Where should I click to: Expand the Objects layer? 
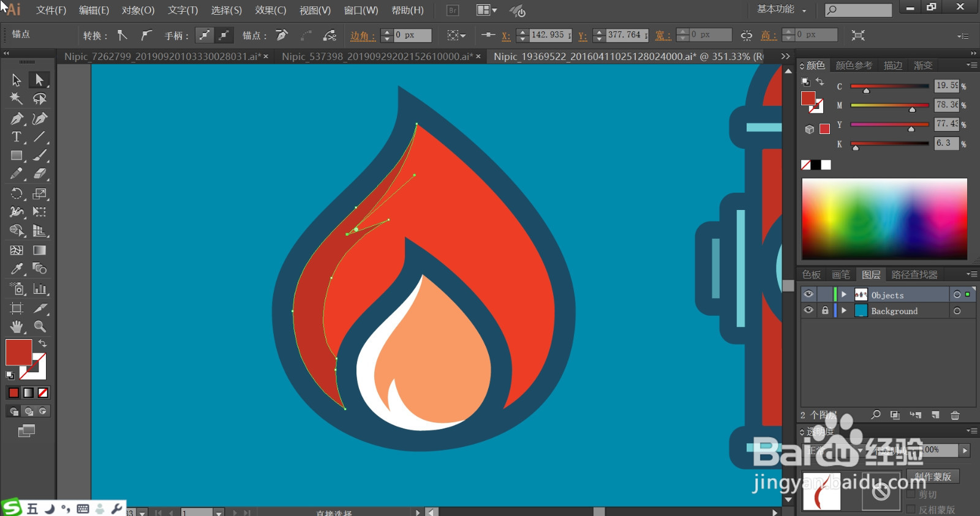coord(844,294)
